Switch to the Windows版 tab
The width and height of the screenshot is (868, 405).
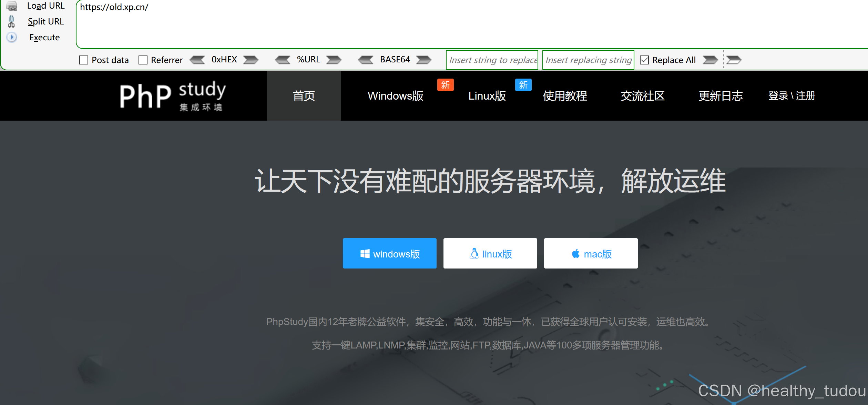[x=396, y=96]
